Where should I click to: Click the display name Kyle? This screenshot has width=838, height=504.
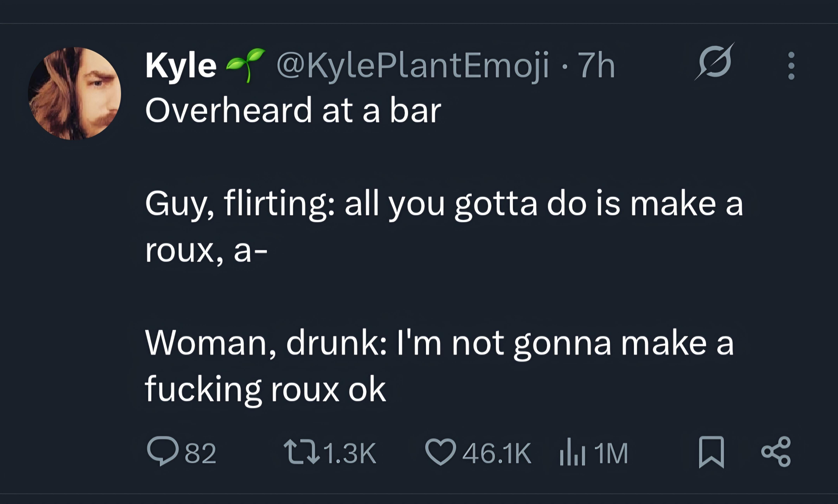coord(181,66)
